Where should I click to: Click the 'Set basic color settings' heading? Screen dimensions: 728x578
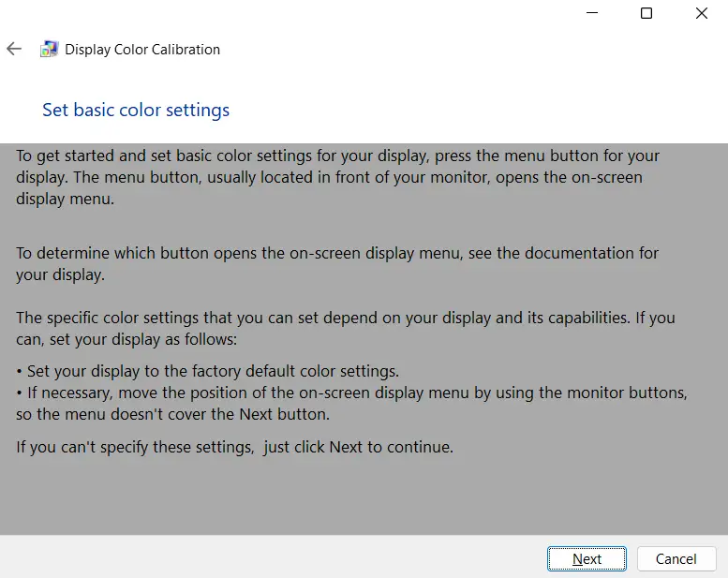[136, 110]
